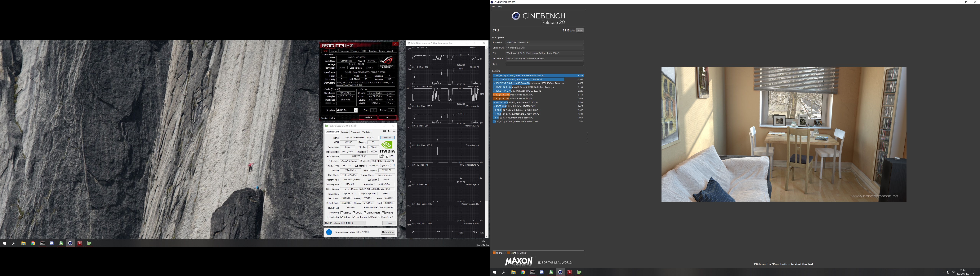Switch to the SPD tab in CPU-Z
Screen dimensions: 980x276
(364, 51)
